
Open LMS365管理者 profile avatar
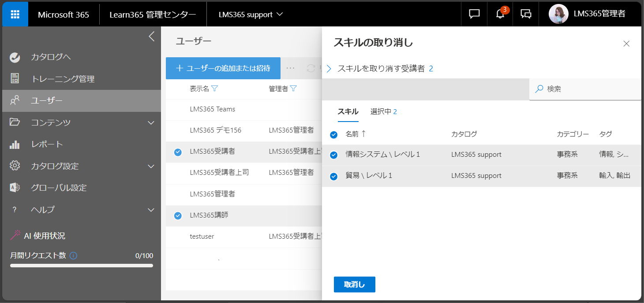[558, 14]
